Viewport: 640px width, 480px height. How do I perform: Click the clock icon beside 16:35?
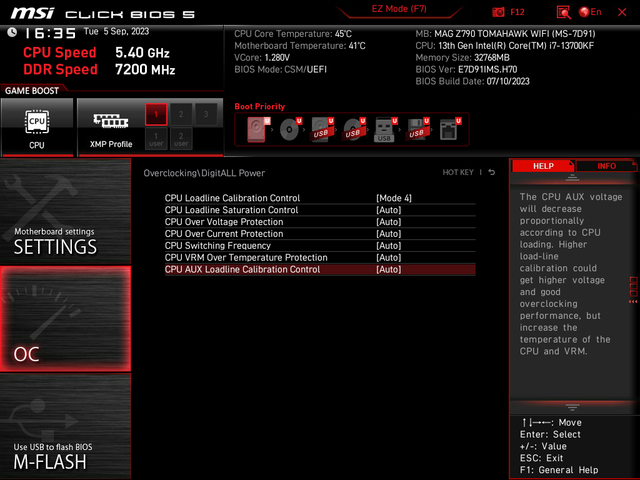[12, 32]
